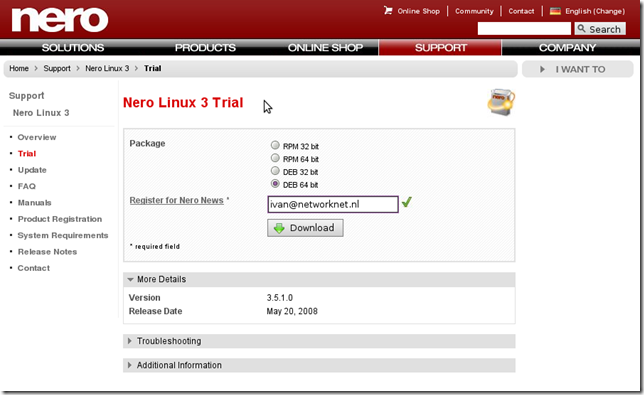Click the version value 3.5.1.0
Screen dimensions: 644x395
pos(280,298)
